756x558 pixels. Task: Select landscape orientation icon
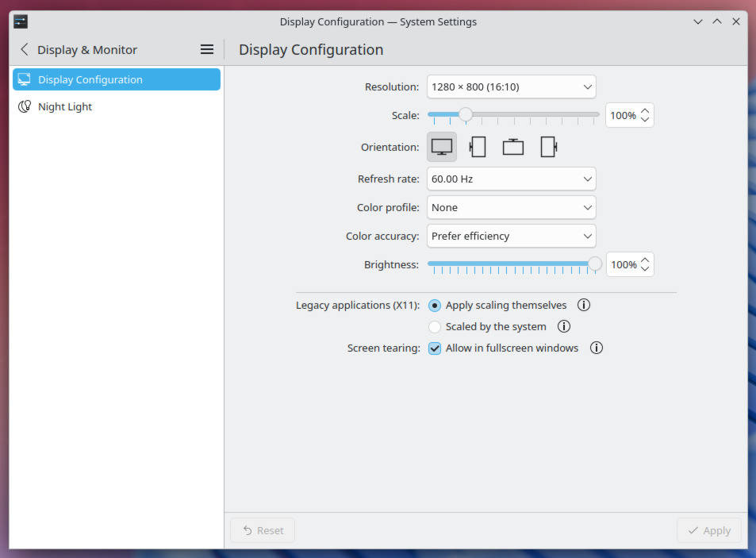coord(442,146)
